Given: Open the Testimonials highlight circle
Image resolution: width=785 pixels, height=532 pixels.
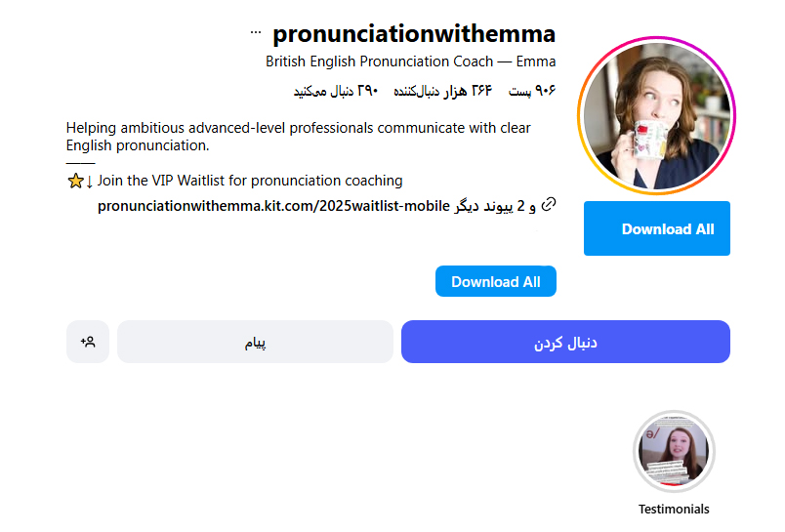Looking at the screenshot, I should coord(674,451).
